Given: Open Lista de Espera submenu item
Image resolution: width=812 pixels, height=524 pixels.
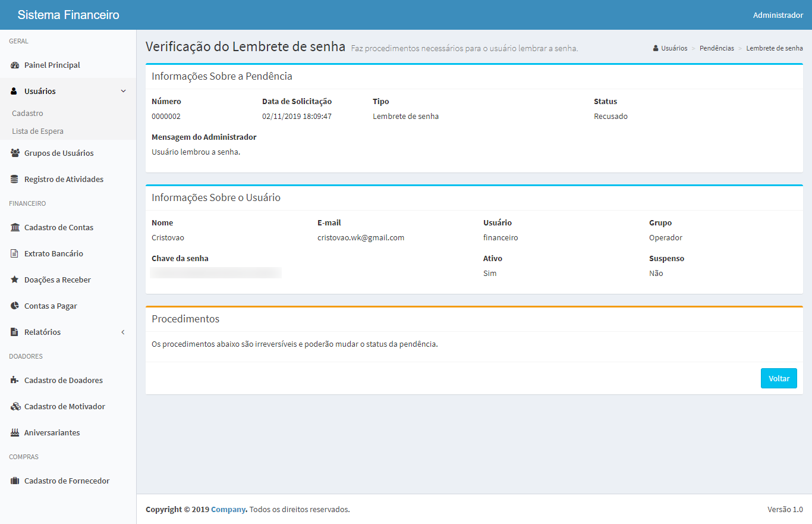Looking at the screenshot, I should point(37,131).
